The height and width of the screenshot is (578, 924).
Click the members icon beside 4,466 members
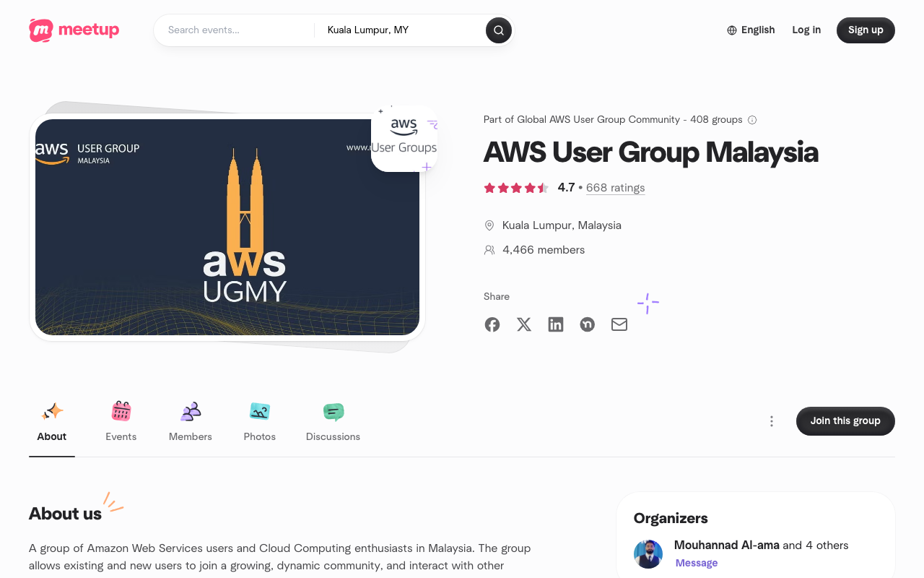[x=489, y=249]
